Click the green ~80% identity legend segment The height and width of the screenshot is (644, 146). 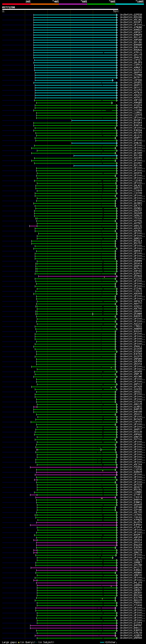[101, 4]
